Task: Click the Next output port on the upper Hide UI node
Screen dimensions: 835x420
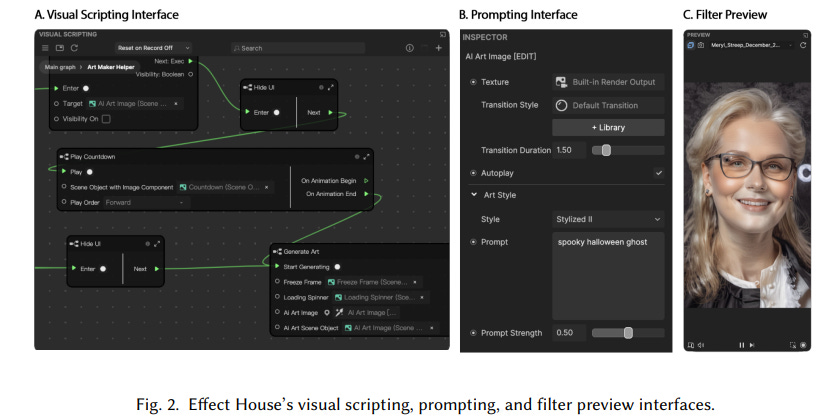Action: [x=331, y=112]
